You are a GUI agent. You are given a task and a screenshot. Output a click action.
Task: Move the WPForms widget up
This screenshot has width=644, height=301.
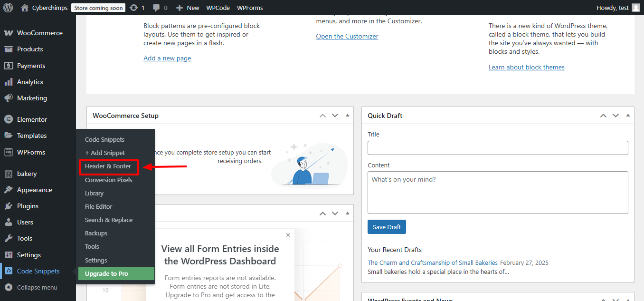pos(322,214)
